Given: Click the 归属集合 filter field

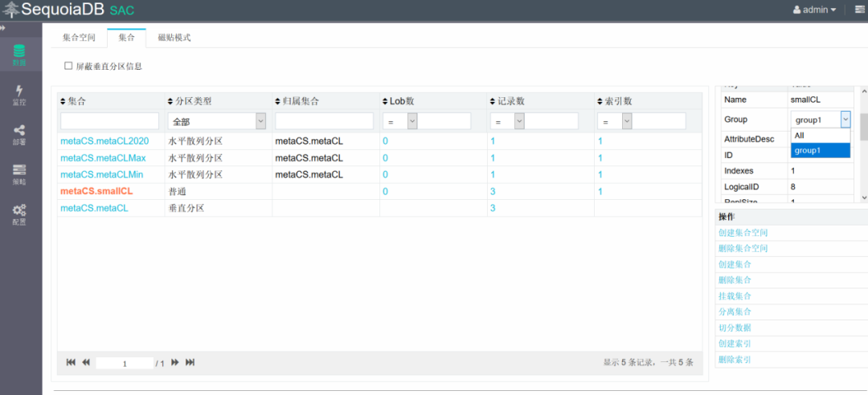Looking at the screenshot, I should [x=325, y=121].
